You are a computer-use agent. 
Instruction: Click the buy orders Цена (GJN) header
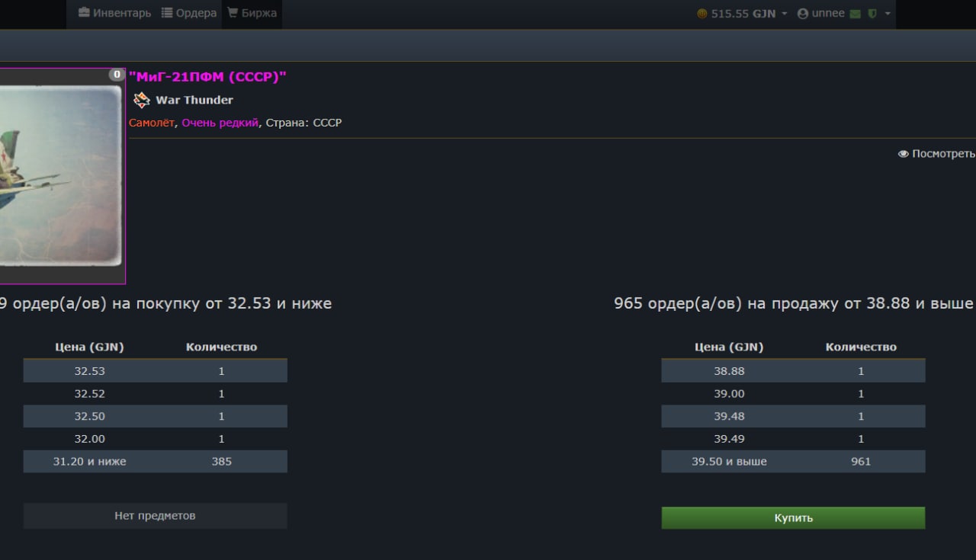click(x=90, y=347)
